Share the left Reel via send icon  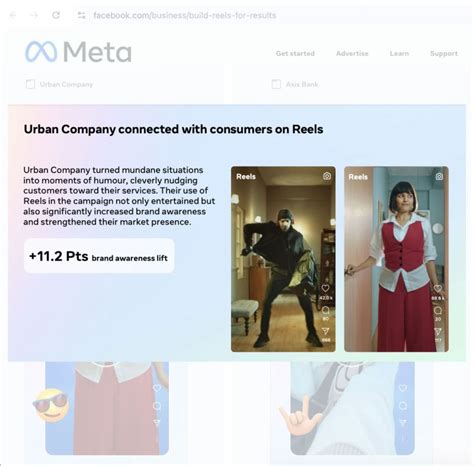[325, 331]
